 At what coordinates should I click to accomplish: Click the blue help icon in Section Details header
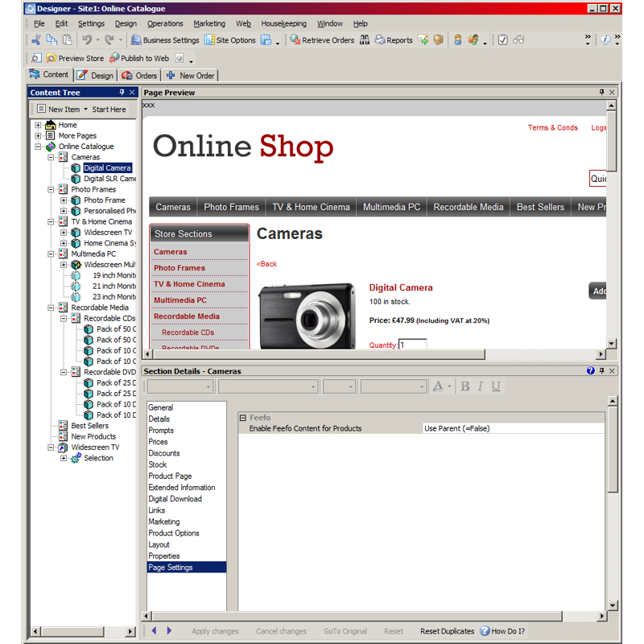tap(591, 371)
